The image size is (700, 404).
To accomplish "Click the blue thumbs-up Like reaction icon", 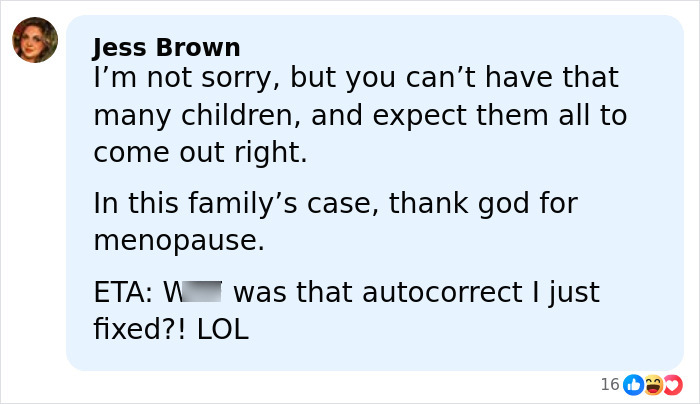I will 633,384.
